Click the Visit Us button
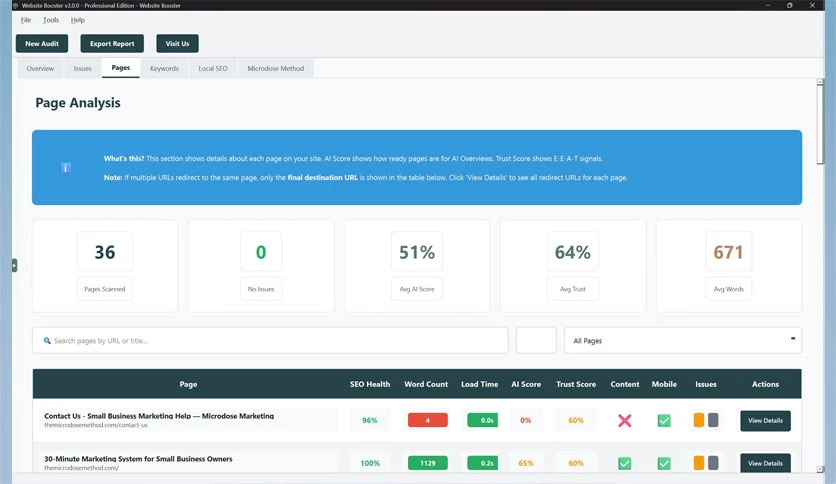 pos(177,44)
